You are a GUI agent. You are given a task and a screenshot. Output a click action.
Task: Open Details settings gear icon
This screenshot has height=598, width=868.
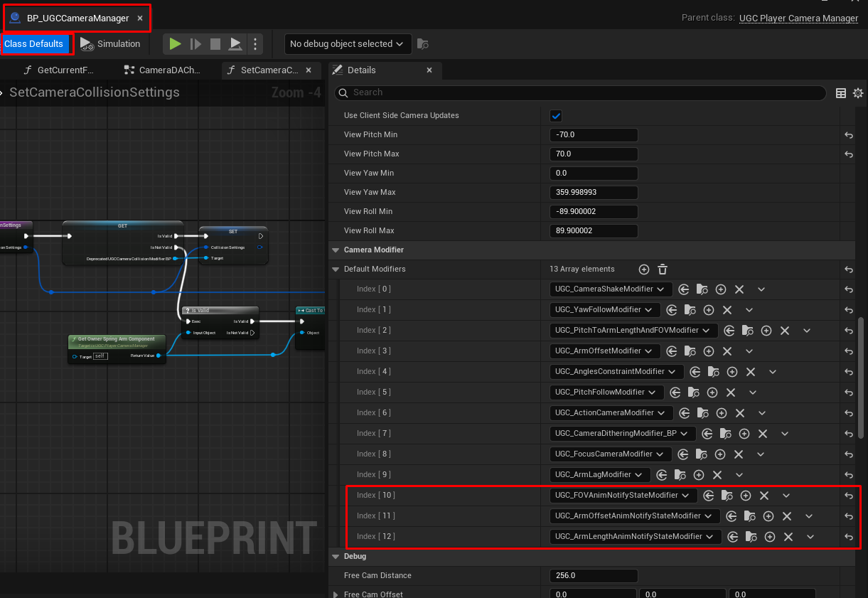coord(858,93)
